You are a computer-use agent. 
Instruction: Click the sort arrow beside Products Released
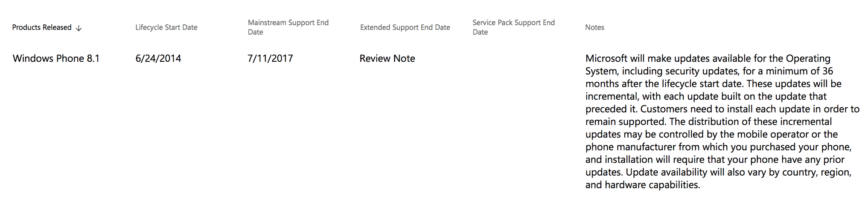79,28
